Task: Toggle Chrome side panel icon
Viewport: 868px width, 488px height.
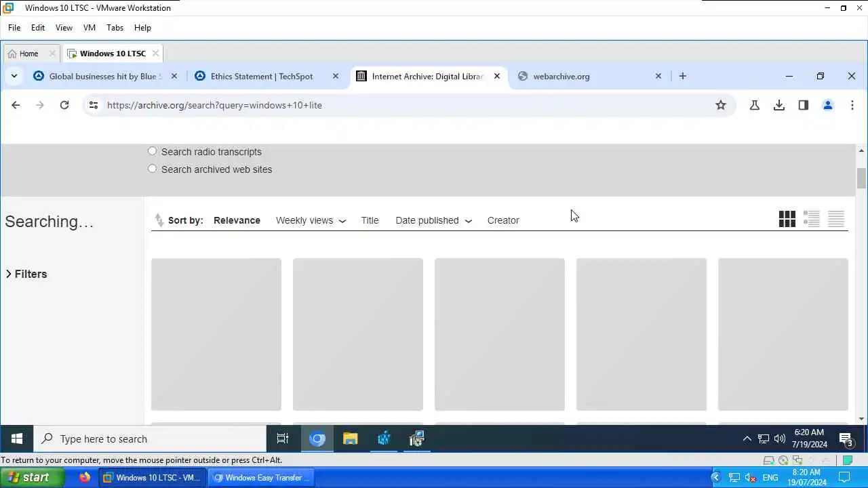Action: pyautogui.click(x=804, y=105)
